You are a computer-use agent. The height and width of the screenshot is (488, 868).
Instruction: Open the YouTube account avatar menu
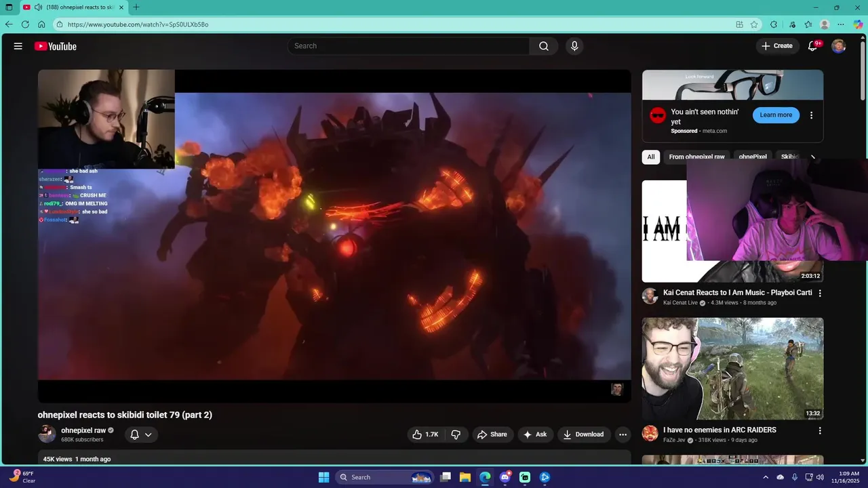[x=839, y=46]
